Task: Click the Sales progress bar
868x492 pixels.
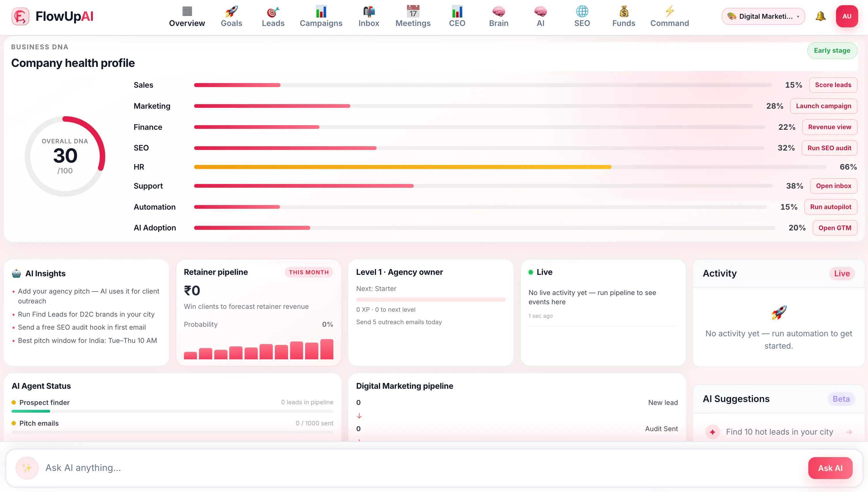Action: (x=482, y=85)
